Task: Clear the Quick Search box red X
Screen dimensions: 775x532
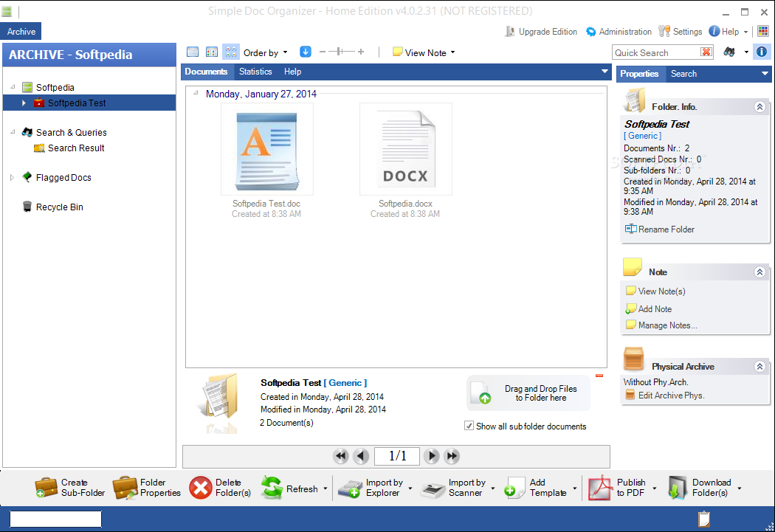Action: point(706,52)
